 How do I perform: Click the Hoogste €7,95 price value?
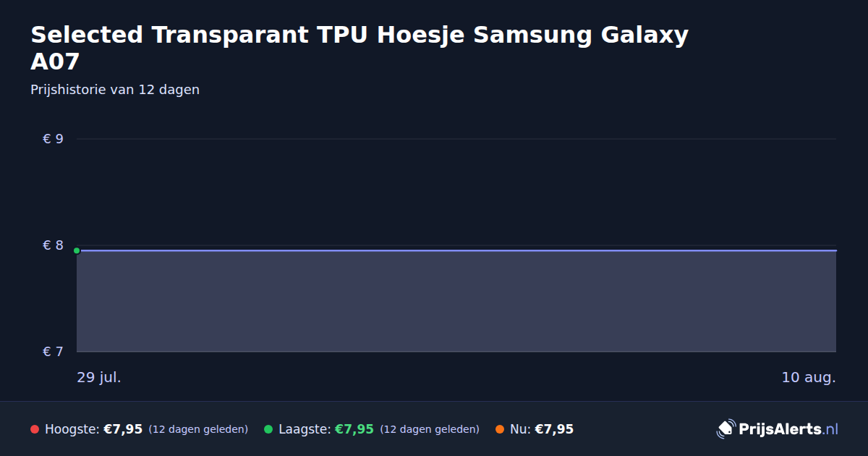coord(123,429)
